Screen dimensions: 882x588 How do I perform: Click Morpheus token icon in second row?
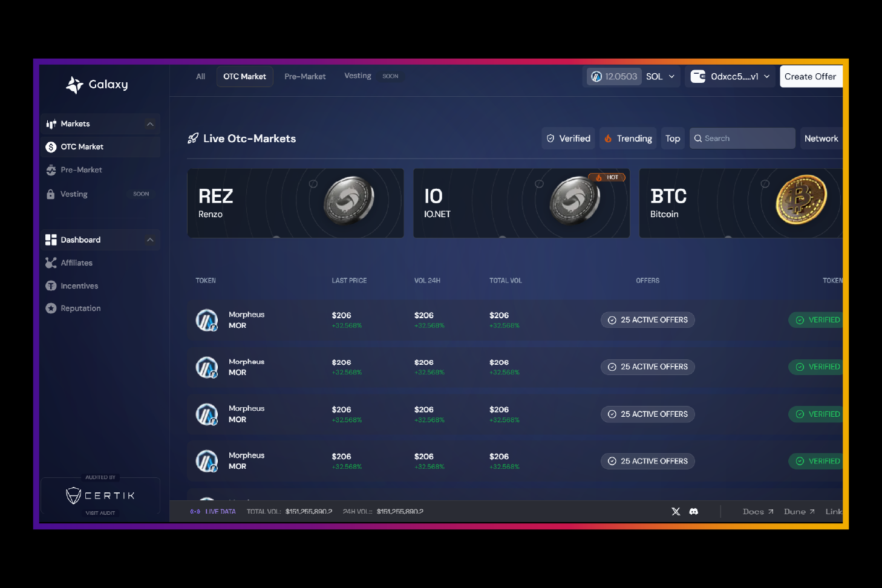coord(207,367)
